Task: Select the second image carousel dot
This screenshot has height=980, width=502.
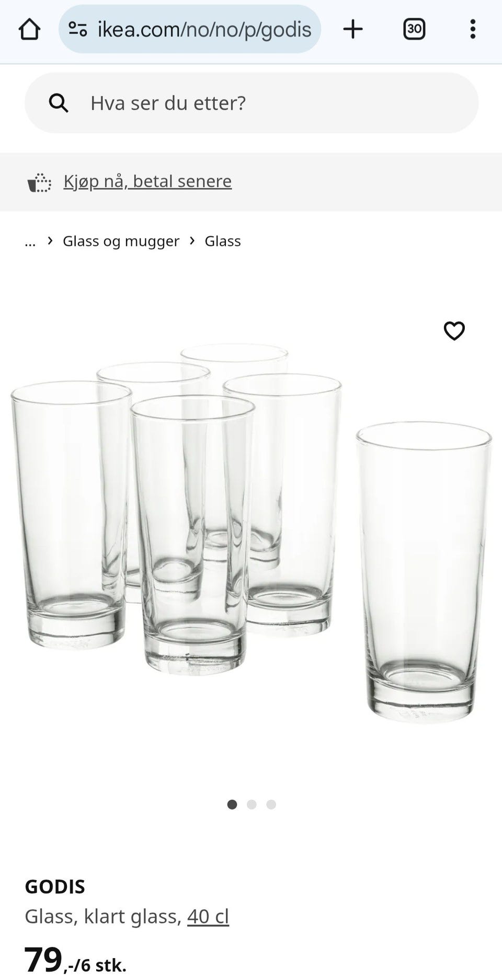Action: (x=252, y=804)
